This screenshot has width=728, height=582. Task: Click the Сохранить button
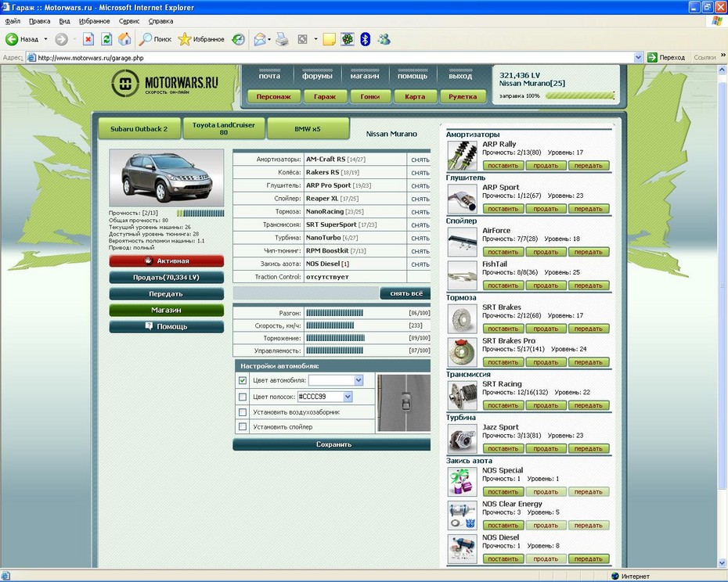331,444
